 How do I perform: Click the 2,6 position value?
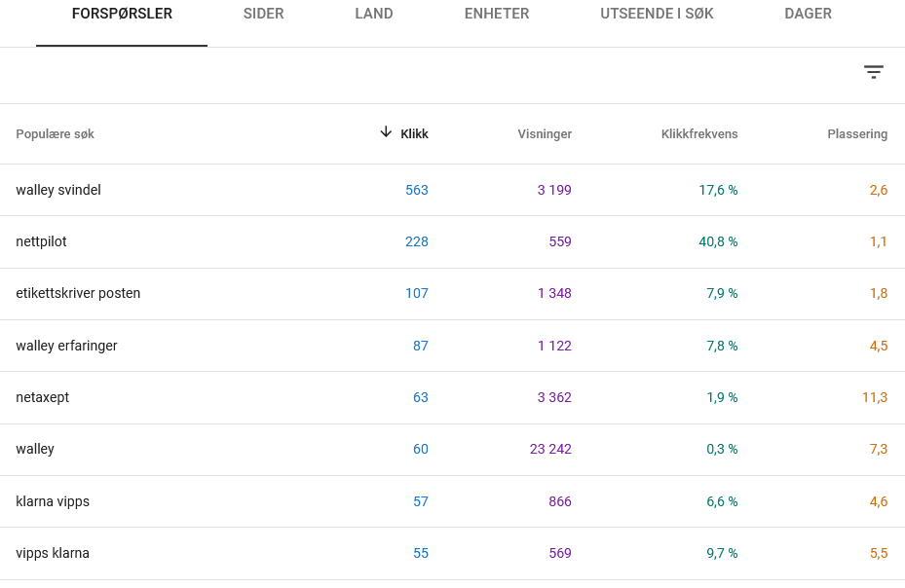pyautogui.click(x=879, y=190)
